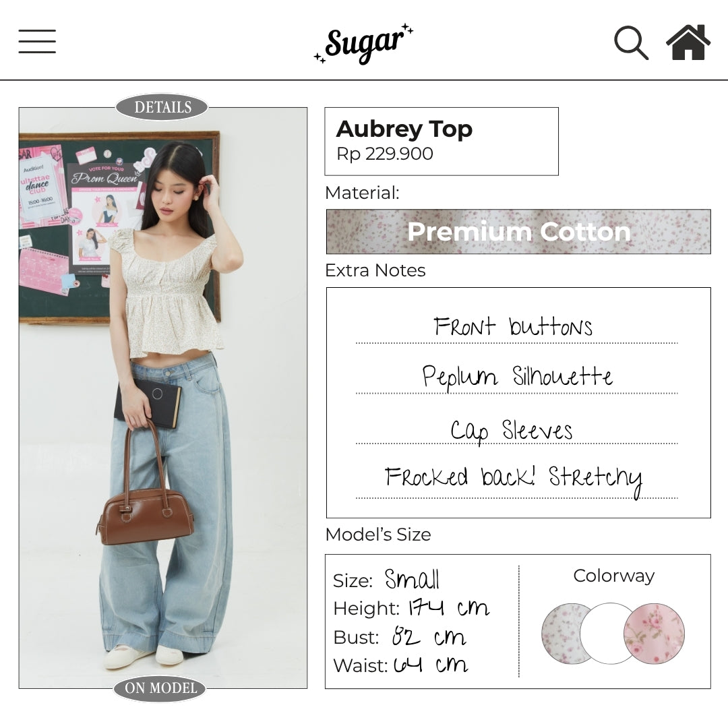Choose the pink floral colorway swatch
The height and width of the screenshot is (728, 728).
point(655,633)
